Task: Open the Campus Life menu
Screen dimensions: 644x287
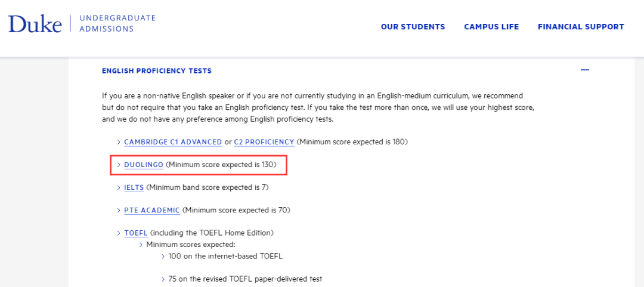Action: [491, 27]
